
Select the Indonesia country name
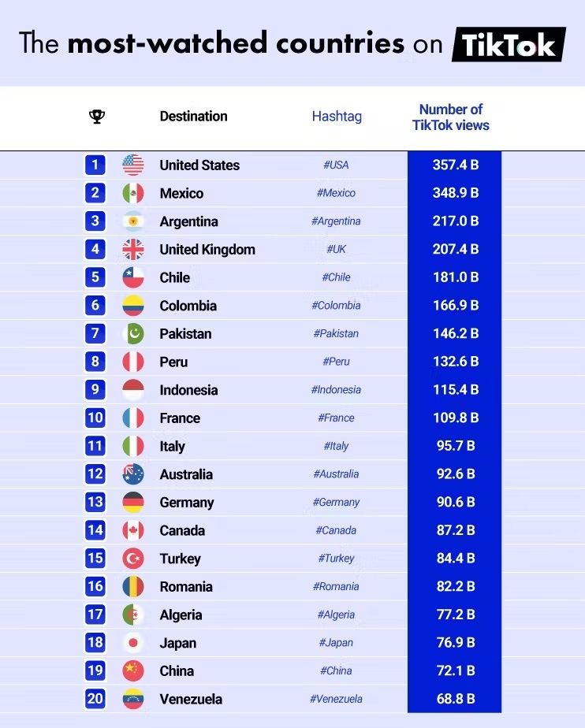click(x=188, y=390)
